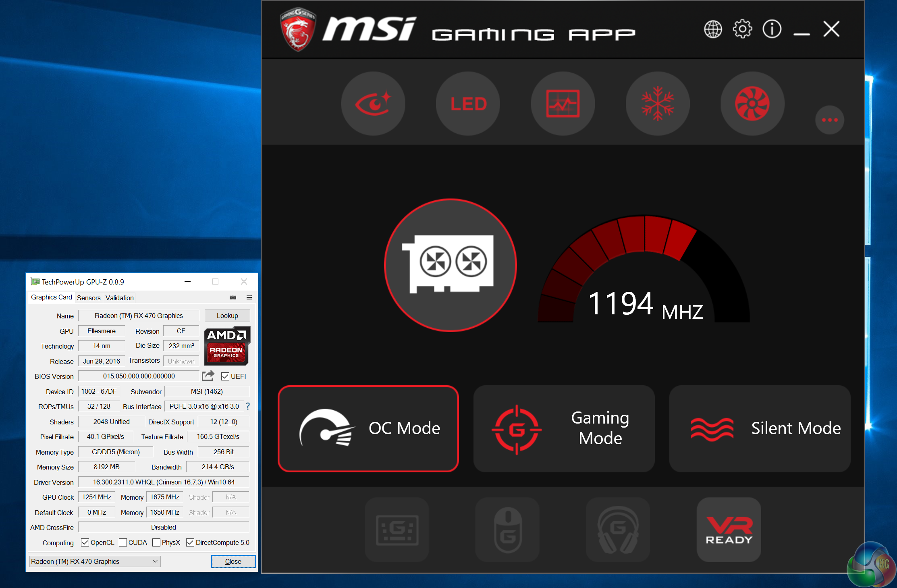Toggle the UEFI checkbox
The height and width of the screenshot is (588, 897).
[225, 376]
